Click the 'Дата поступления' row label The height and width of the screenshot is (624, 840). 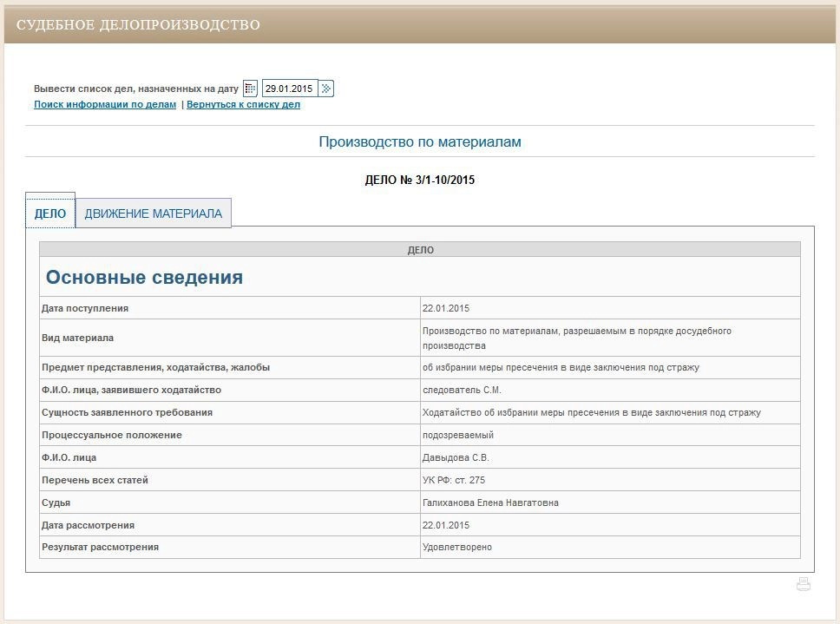point(85,308)
